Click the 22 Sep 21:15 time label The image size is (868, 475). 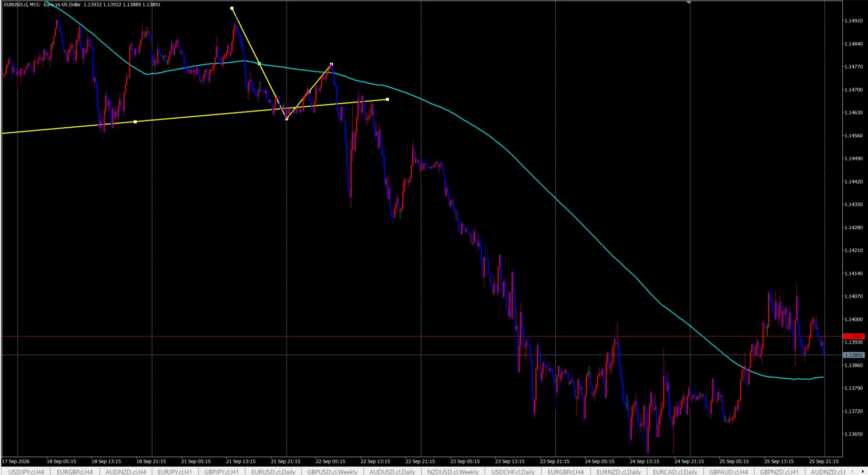[420, 461]
